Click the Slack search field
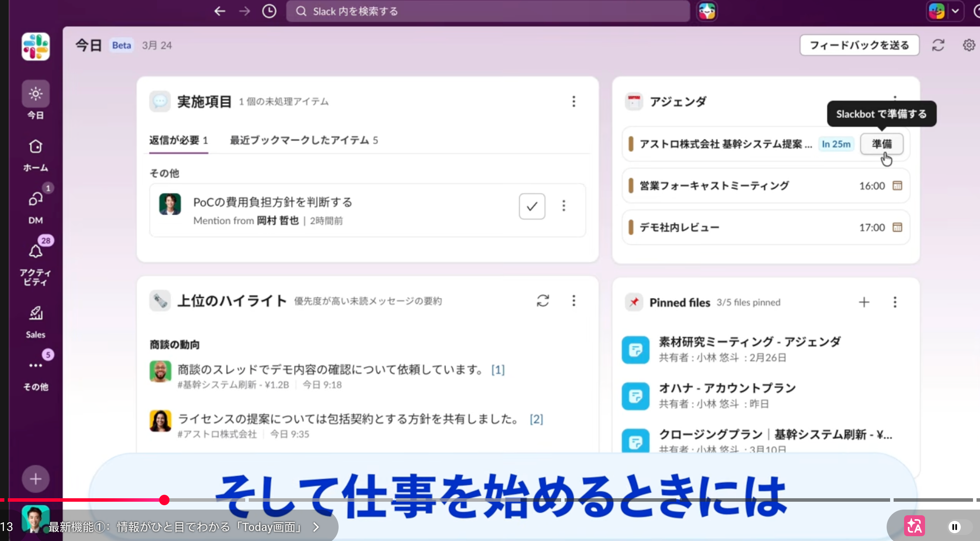 pos(488,11)
